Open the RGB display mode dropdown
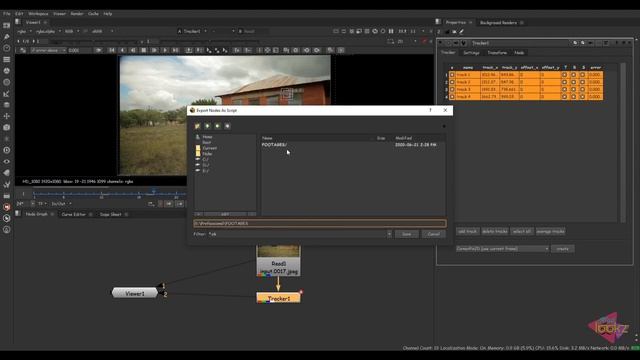Image resolution: width=640 pixels, height=360 pixels. coord(72,31)
